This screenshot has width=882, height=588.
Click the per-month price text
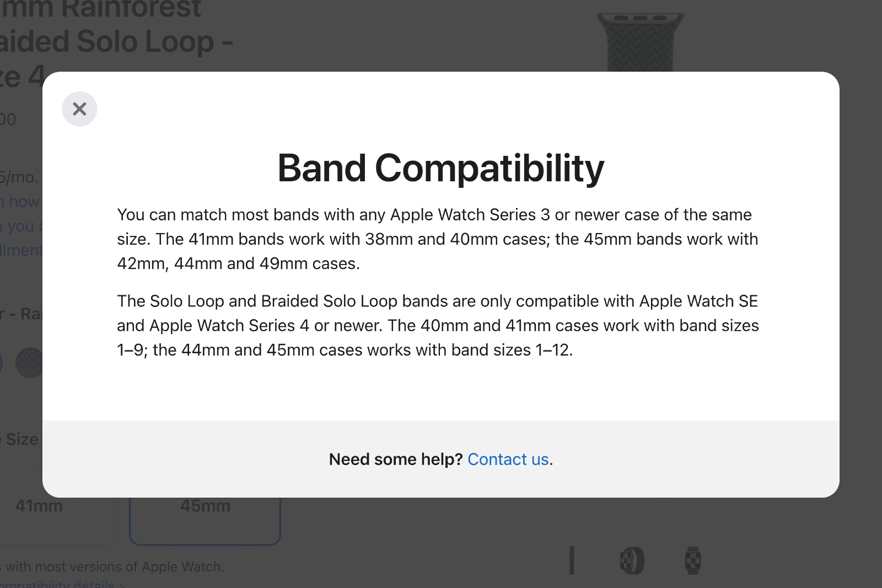(19, 177)
